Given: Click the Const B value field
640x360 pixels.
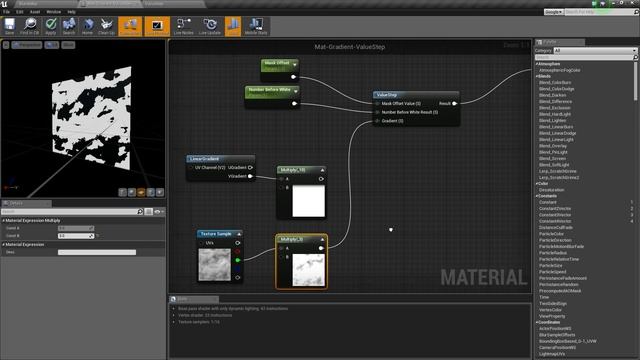Looking at the screenshot, I should (76, 236).
